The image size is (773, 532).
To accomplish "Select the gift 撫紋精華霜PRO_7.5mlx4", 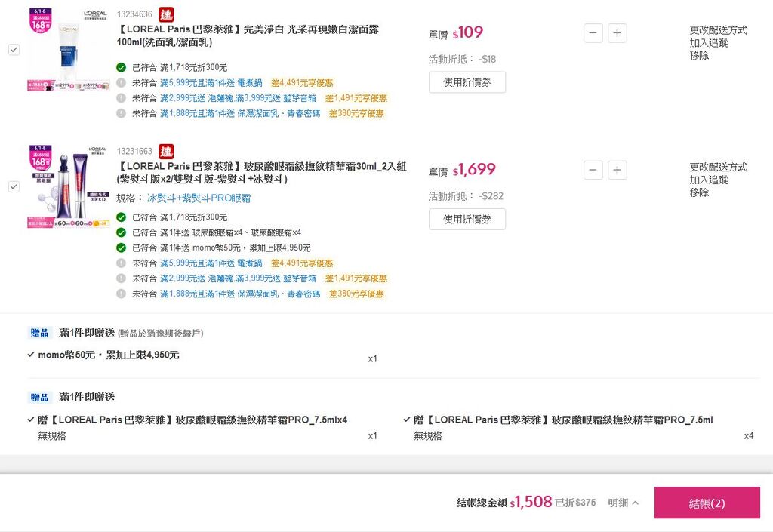I will click(188, 420).
